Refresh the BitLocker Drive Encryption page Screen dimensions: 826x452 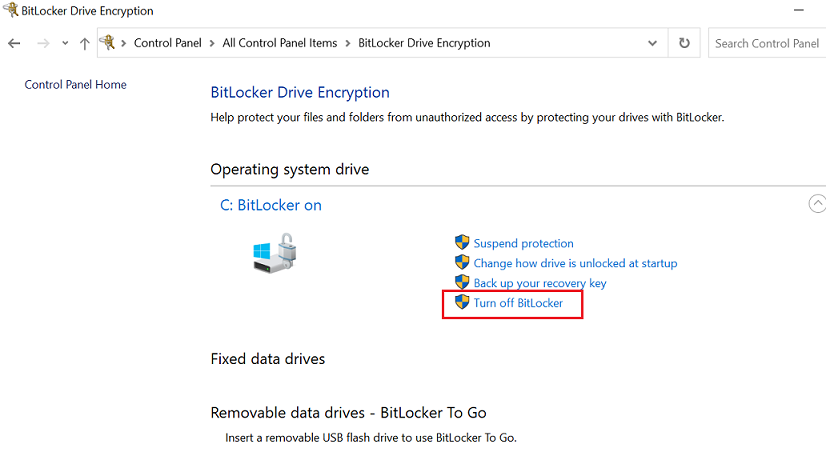click(684, 44)
